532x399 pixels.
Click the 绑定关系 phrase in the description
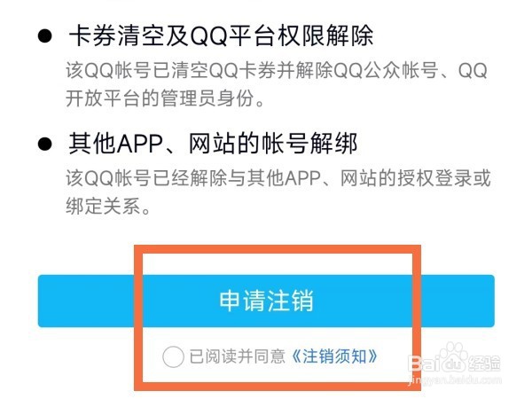click(103, 206)
